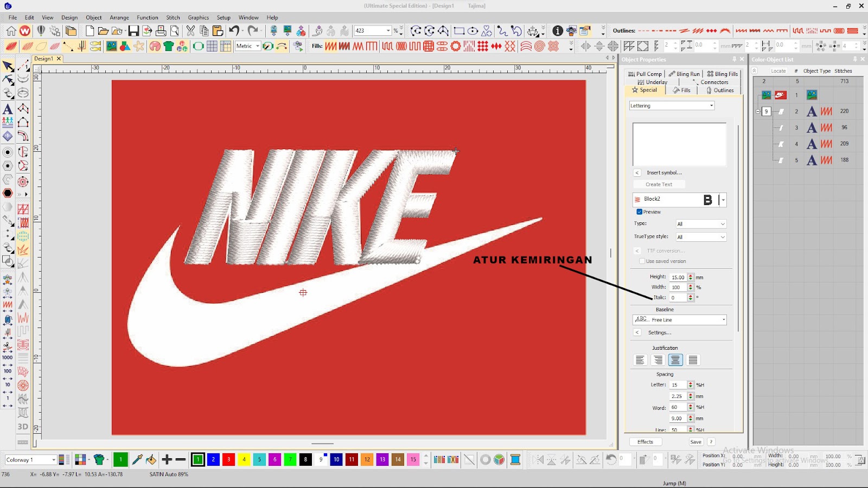Viewport: 868px width, 488px height.
Task: Switch to the Outlines tab
Action: click(x=720, y=91)
